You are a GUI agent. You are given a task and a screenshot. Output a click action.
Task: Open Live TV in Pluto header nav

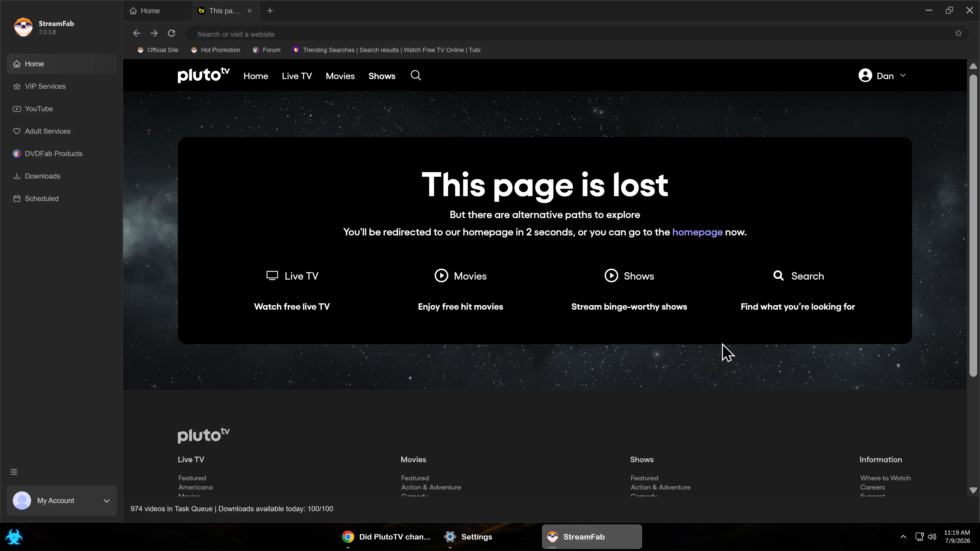[x=297, y=76]
